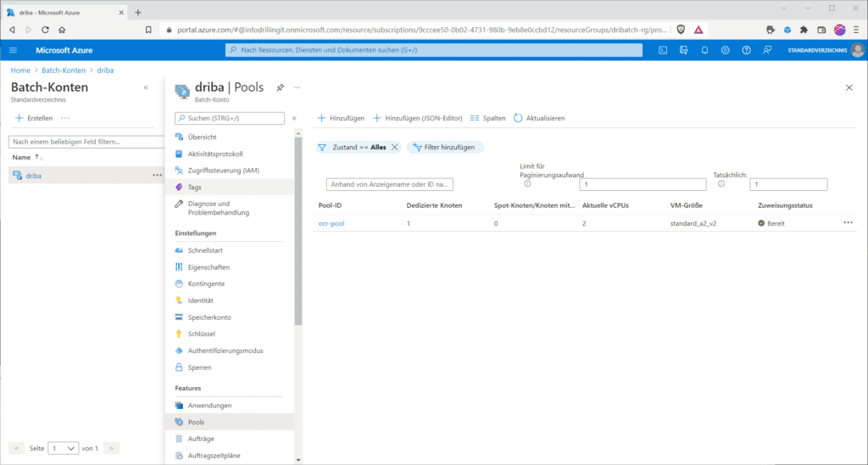Open context menu for driba row
Screen dimensions: 868x465
[157, 175]
